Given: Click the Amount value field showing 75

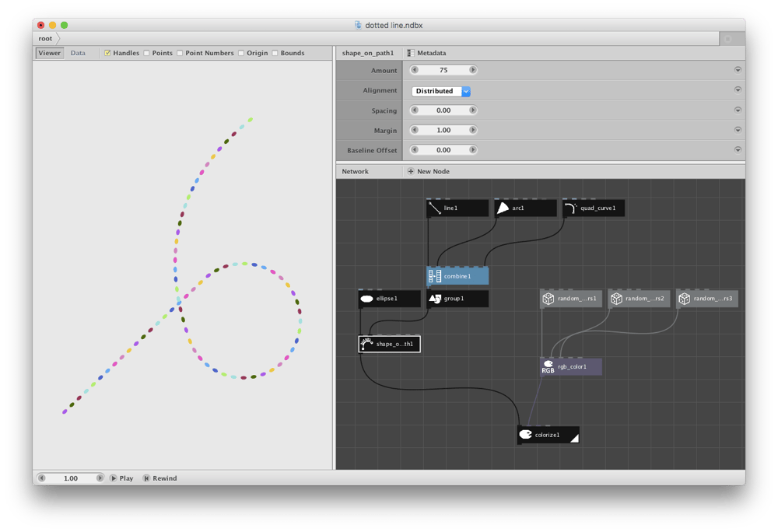Looking at the screenshot, I should (443, 70).
